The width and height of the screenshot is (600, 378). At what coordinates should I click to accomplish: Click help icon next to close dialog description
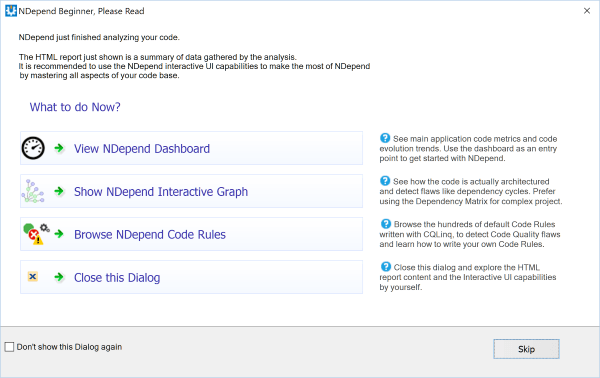point(386,266)
